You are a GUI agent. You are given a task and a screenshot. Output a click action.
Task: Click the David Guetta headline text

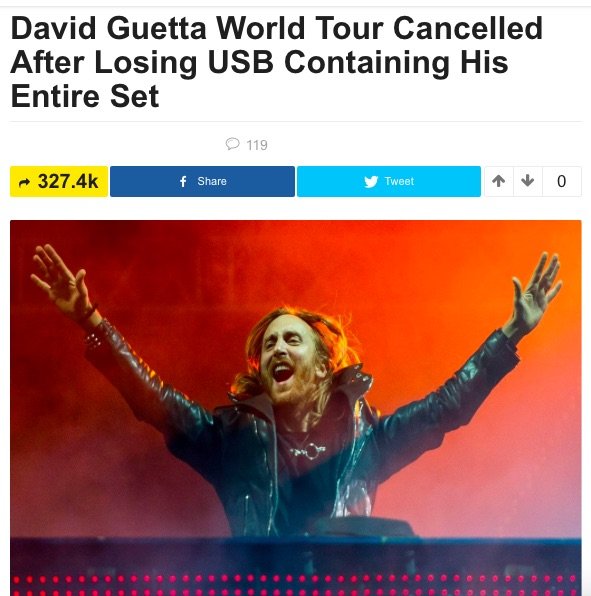(x=277, y=62)
